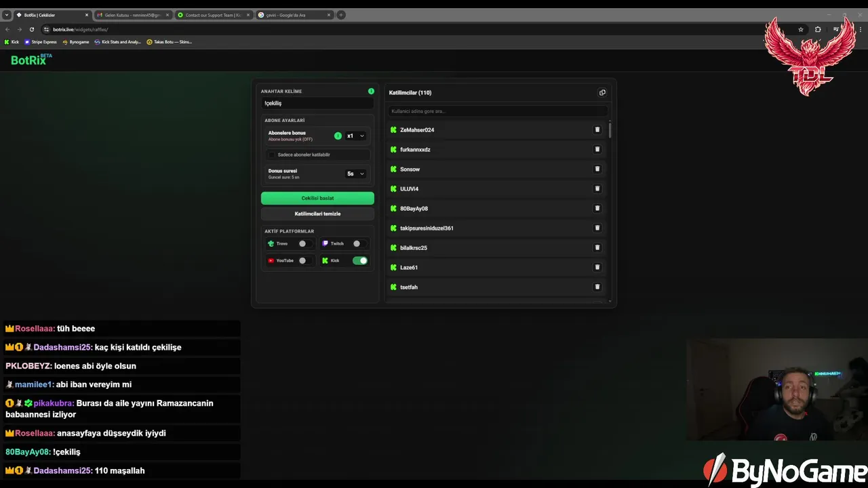Delete bilalkrsc25 with the trash icon
868x488 pixels.
pyautogui.click(x=597, y=247)
